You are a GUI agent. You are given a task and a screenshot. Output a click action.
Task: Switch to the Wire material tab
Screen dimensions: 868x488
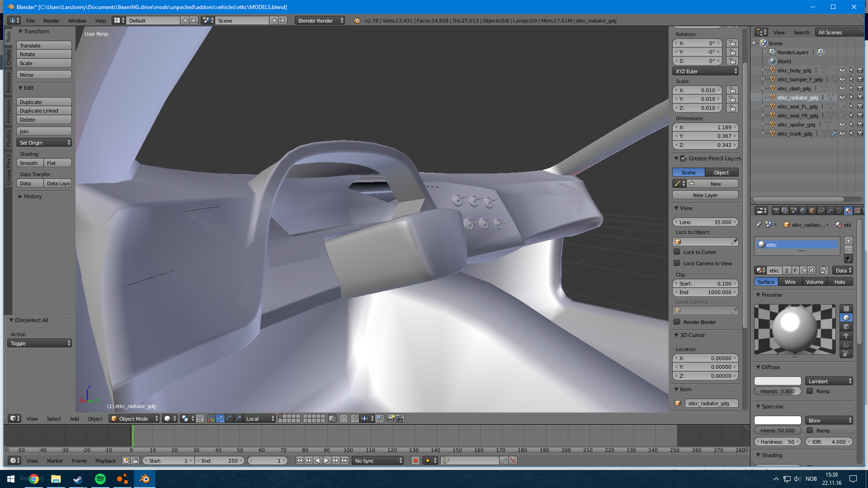click(790, 282)
